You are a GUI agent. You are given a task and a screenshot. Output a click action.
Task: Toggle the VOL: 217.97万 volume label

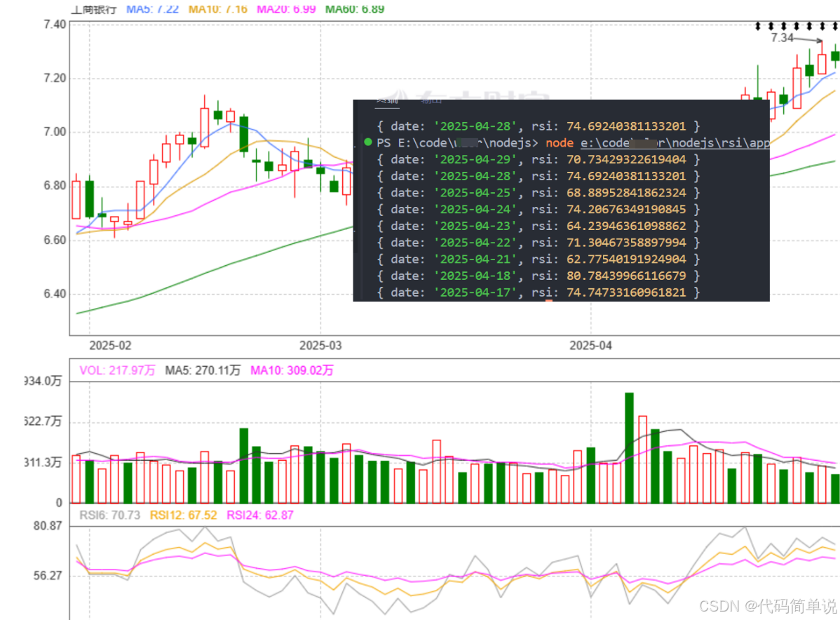pos(118,370)
